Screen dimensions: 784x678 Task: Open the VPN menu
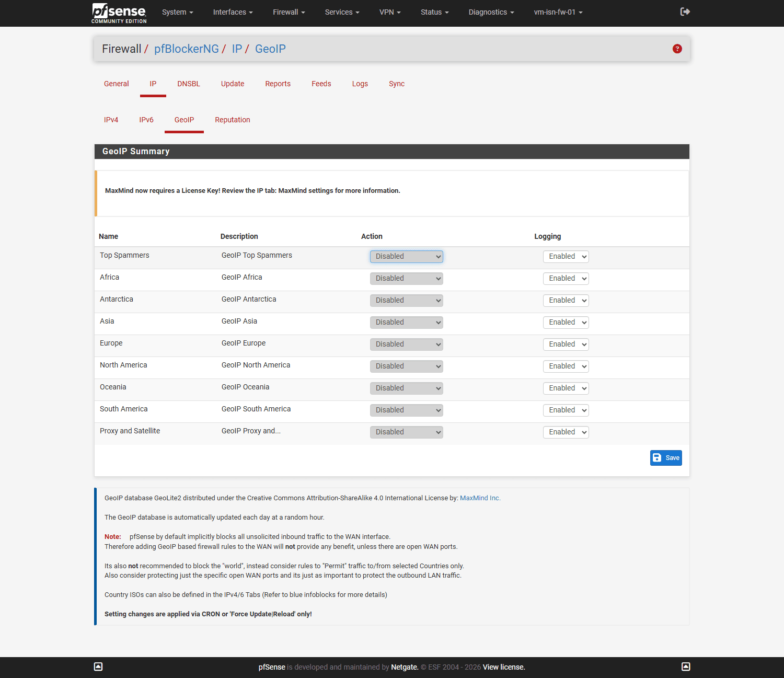(390, 12)
